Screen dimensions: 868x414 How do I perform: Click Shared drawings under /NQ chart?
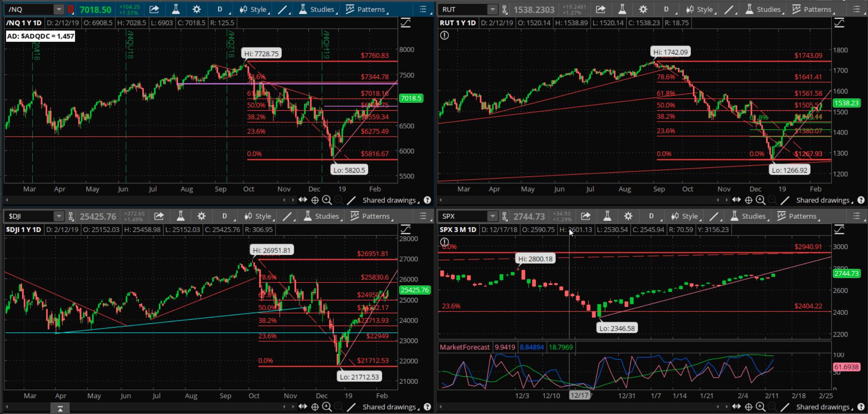[x=391, y=200]
